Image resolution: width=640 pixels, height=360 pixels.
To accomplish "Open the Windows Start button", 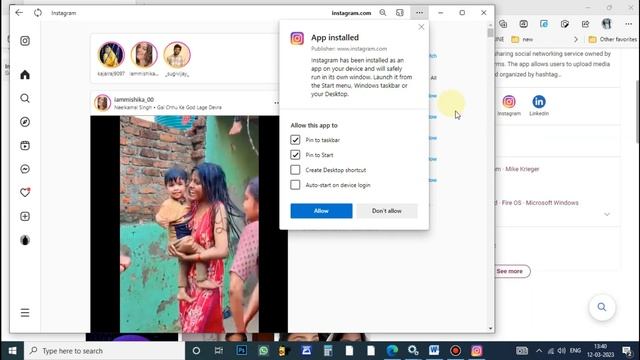I will point(12,351).
